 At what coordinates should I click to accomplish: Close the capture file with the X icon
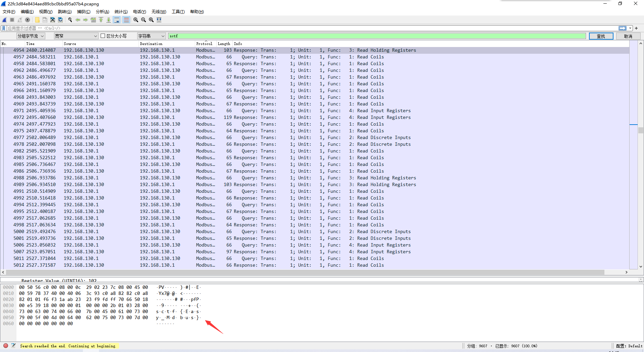click(53, 20)
